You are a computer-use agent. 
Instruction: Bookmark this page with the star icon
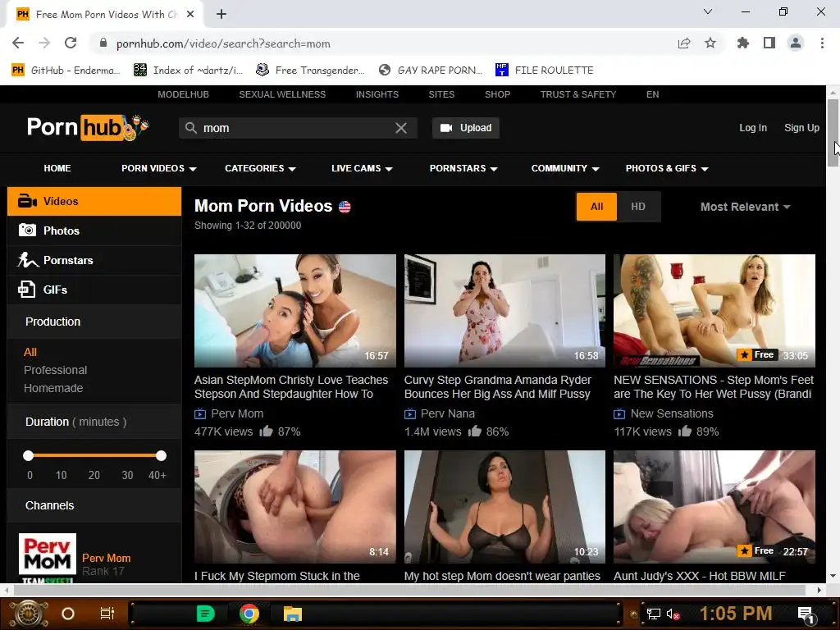click(710, 43)
